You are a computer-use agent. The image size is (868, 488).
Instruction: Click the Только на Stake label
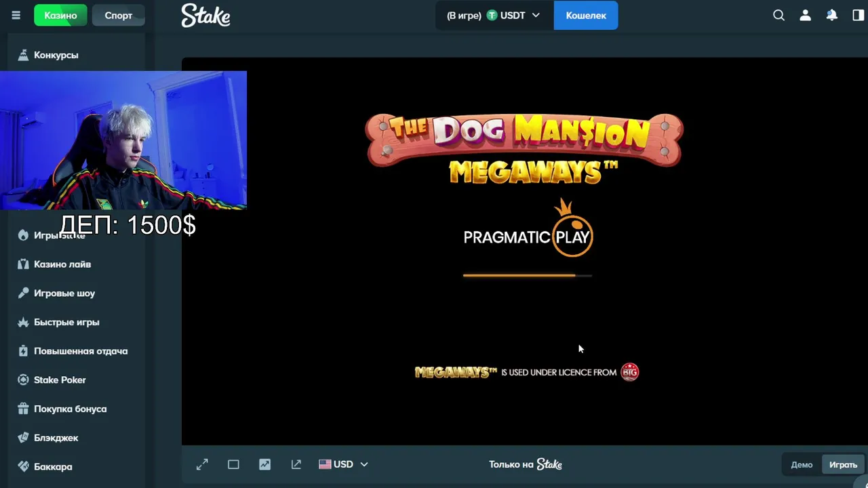pyautogui.click(x=526, y=464)
